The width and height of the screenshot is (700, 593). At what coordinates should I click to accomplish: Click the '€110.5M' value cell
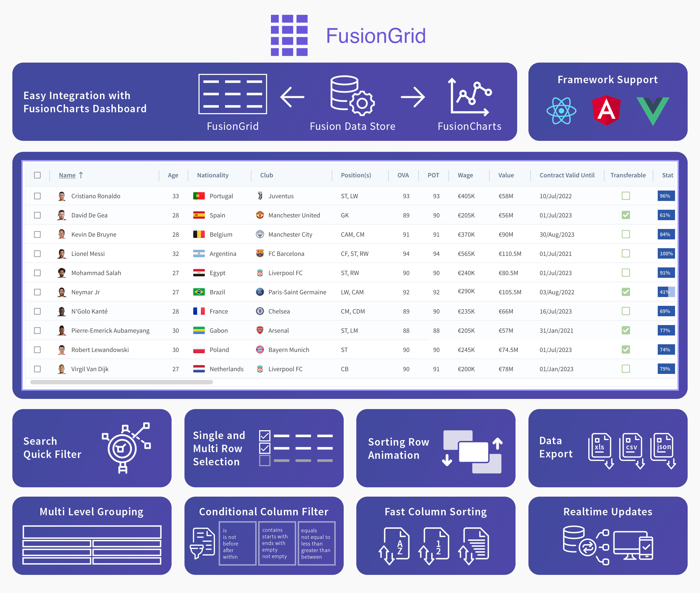point(510,253)
